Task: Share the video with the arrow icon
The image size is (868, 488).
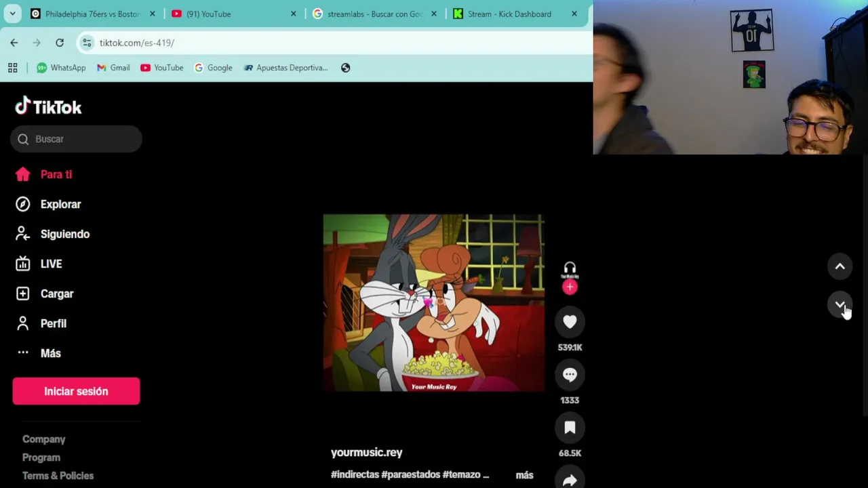Action: click(570, 479)
